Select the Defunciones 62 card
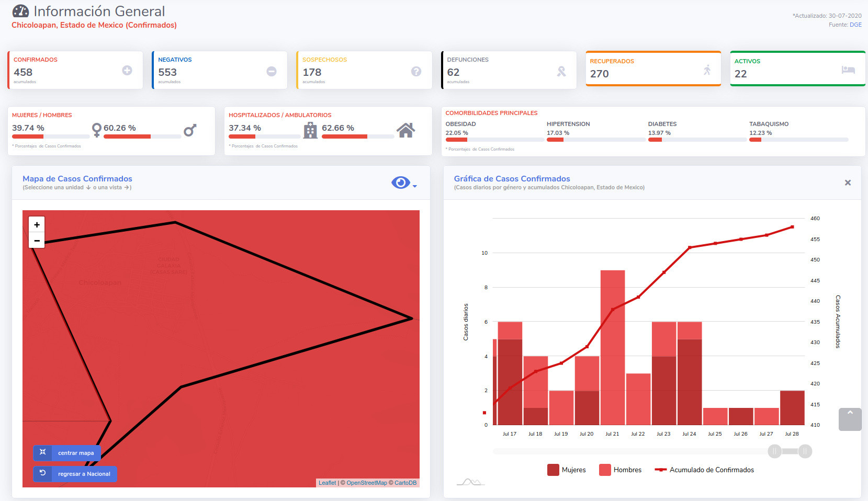The image size is (868, 501). point(509,70)
